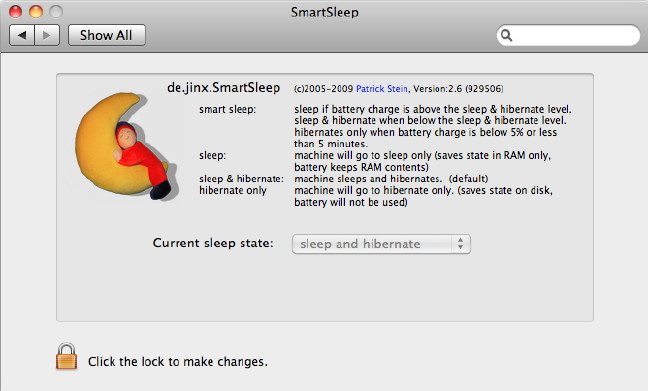Click the 'Version:2.6 (929506)' text
The image size is (648, 391).
pos(458,88)
